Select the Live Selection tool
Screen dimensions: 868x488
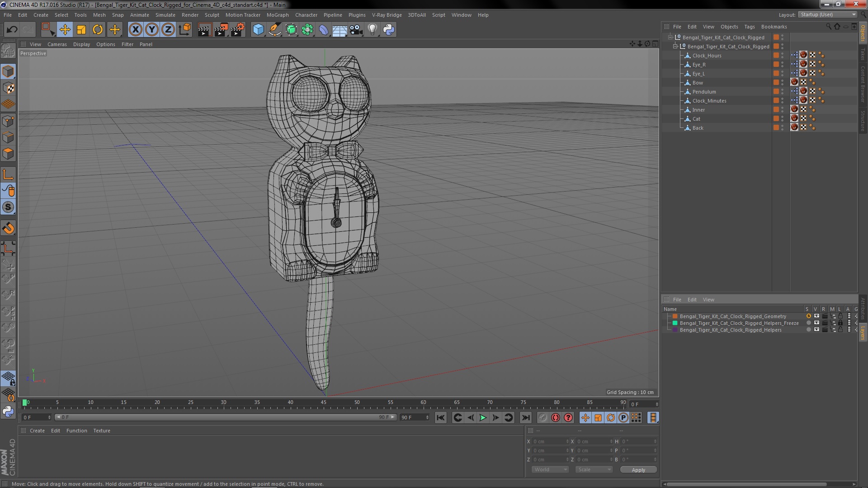47,30
